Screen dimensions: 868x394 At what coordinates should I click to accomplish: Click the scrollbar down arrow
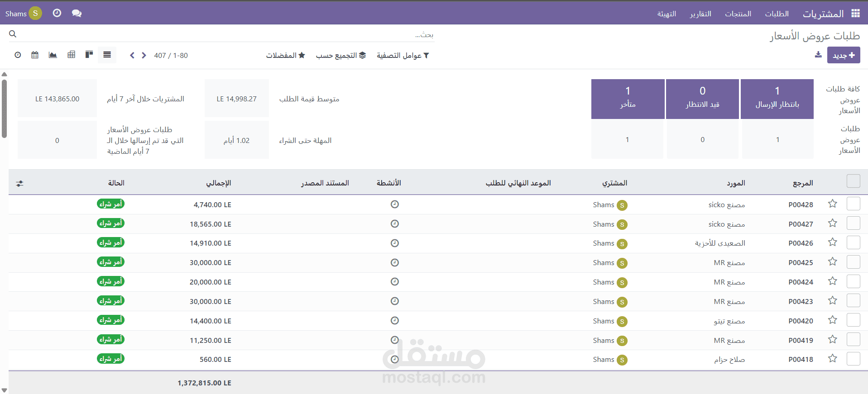pos(4,390)
